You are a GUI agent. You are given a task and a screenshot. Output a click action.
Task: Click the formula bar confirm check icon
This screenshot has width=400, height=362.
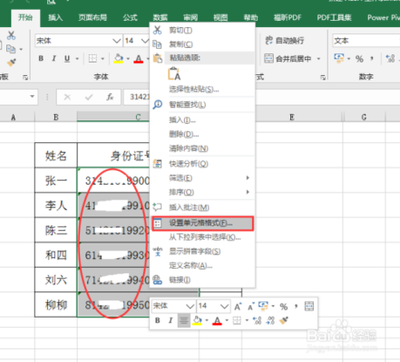click(x=89, y=97)
